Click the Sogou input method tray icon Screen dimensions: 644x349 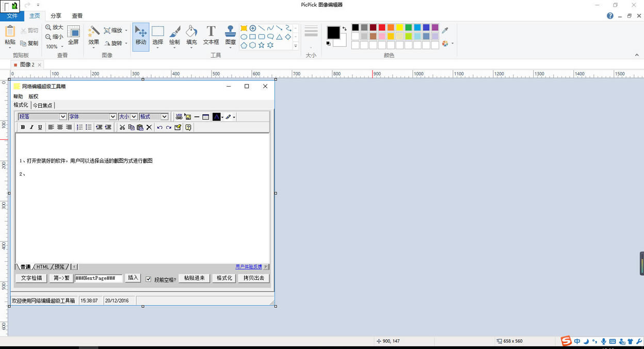(566, 341)
